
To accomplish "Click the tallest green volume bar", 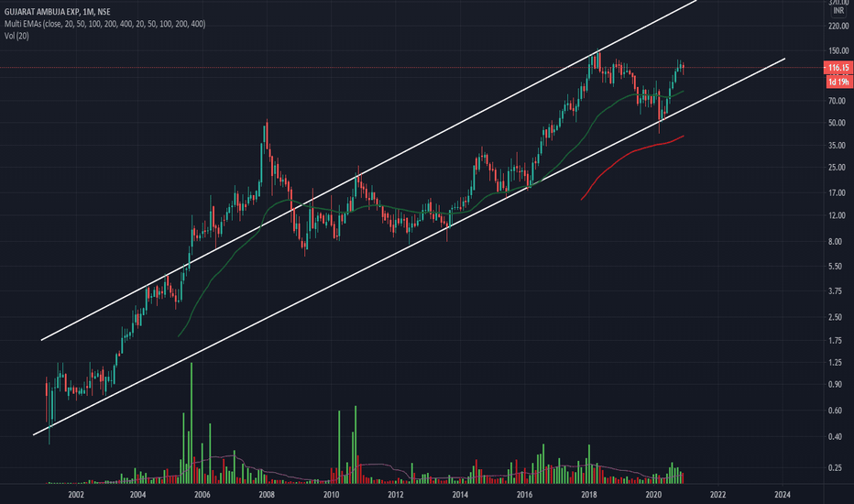I will (192, 422).
